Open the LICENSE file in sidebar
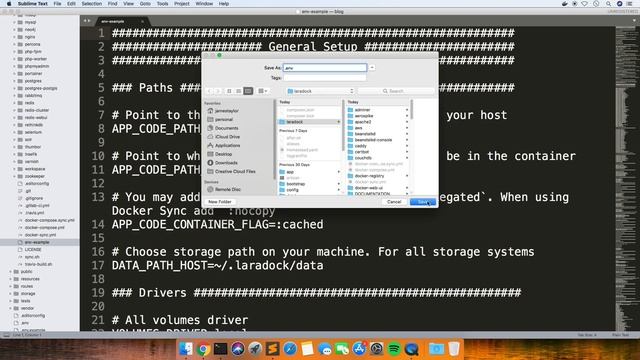This screenshot has width=640, height=360. [x=33, y=249]
